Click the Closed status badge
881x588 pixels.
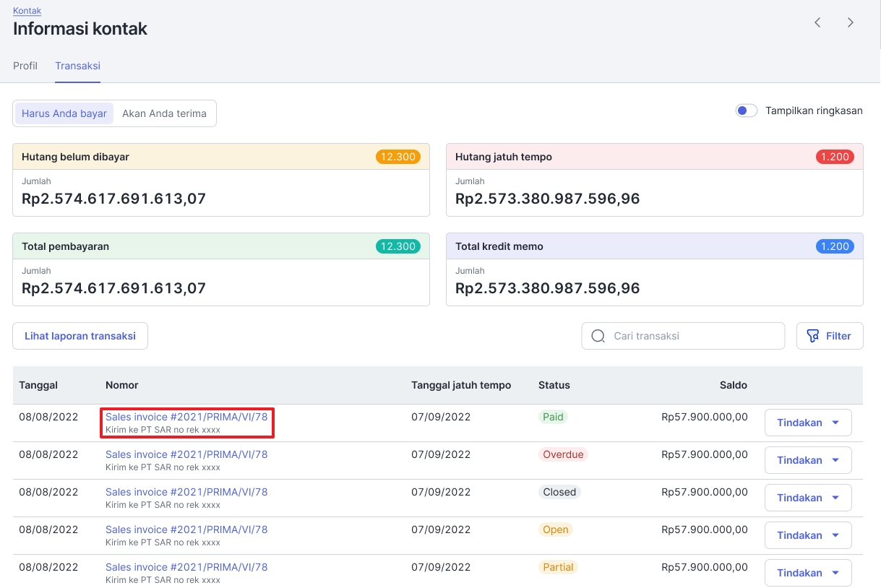coord(560,492)
